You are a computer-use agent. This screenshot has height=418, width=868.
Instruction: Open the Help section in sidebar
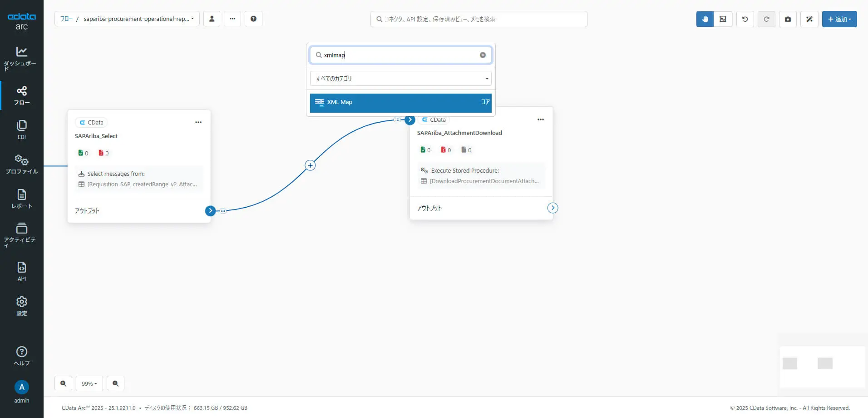[22, 356]
